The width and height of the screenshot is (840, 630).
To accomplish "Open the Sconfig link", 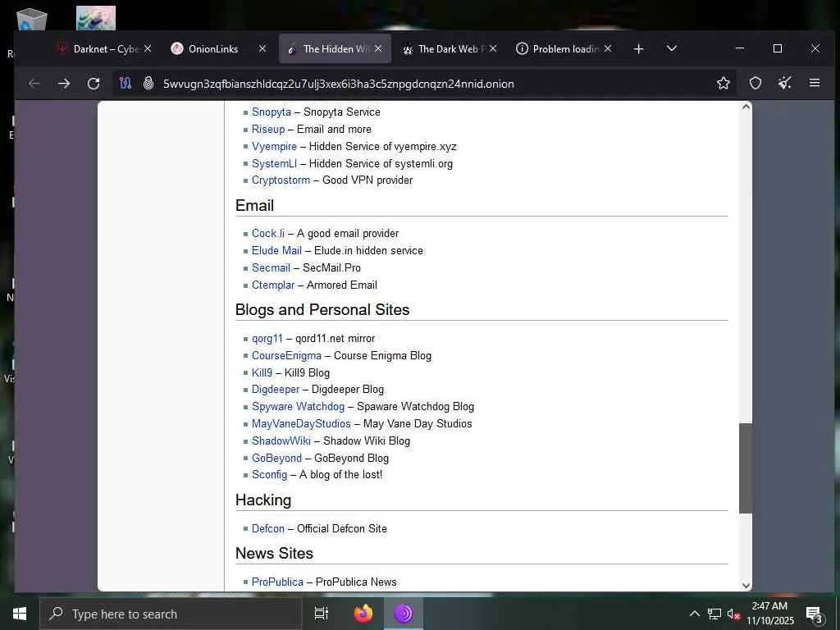I will tap(269, 475).
